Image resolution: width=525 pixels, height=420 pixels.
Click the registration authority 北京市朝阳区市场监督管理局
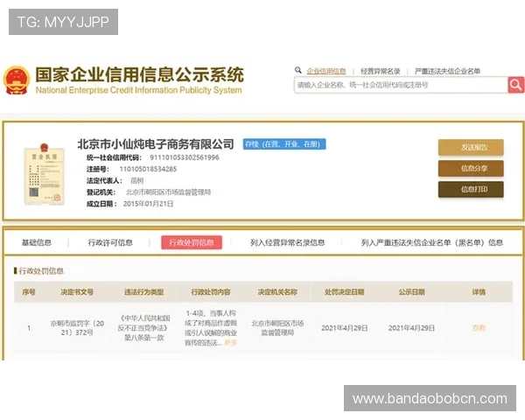(x=168, y=192)
